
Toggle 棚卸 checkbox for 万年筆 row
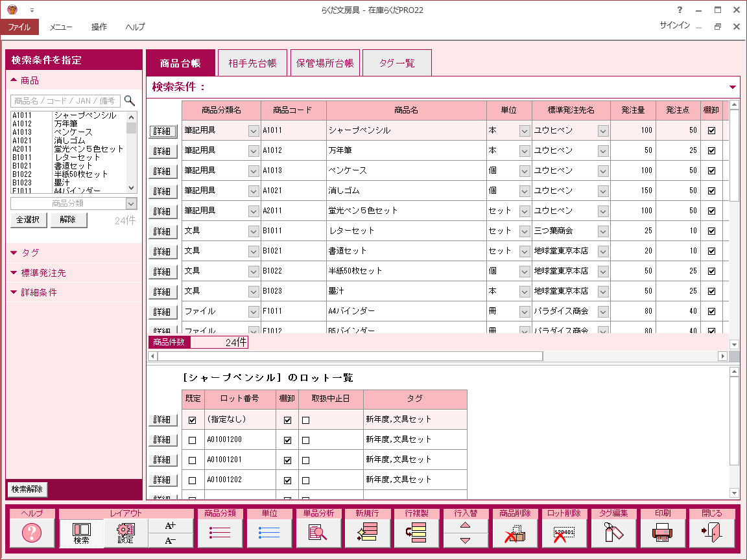(712, 150)
